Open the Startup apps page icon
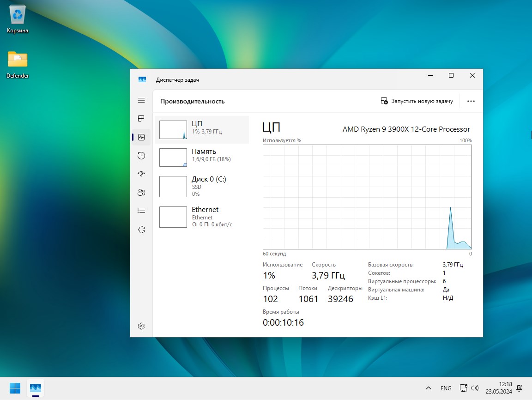532x400 pixels. 141,174
